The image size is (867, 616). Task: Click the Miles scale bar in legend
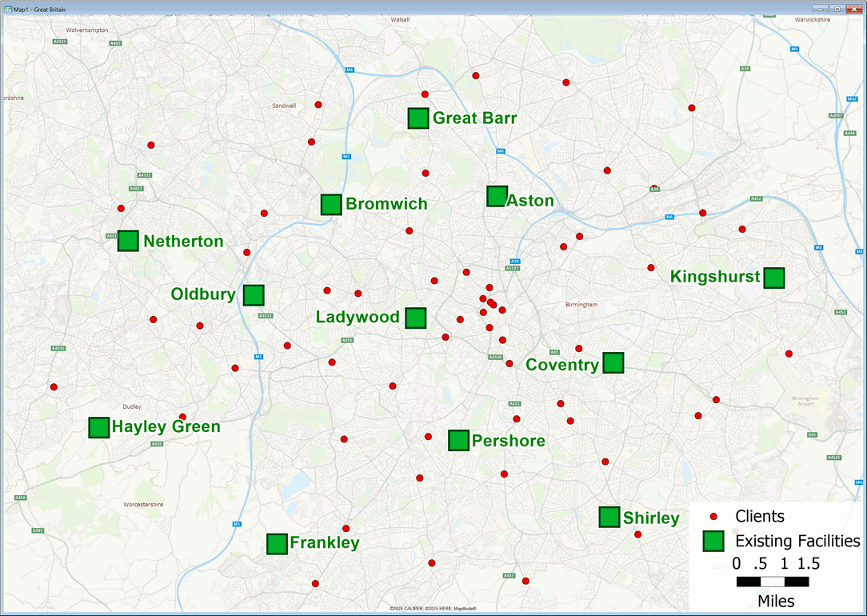point(773,581)
